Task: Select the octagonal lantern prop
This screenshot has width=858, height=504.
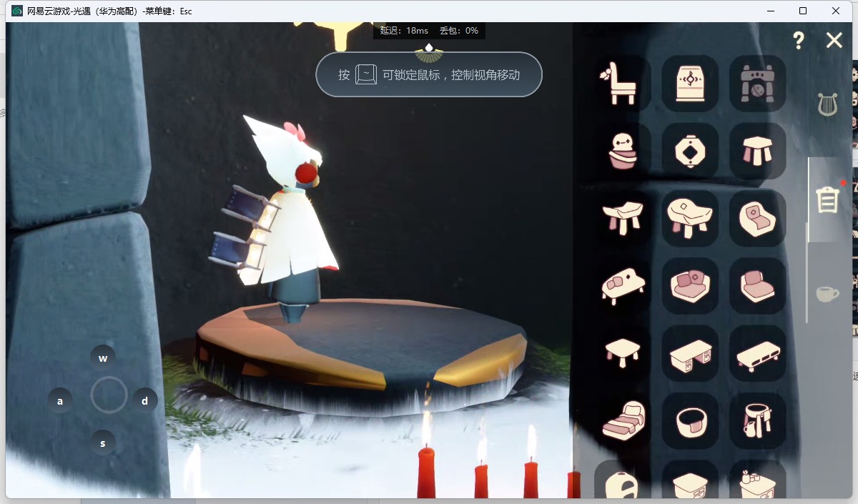Action: coord(689,151)
